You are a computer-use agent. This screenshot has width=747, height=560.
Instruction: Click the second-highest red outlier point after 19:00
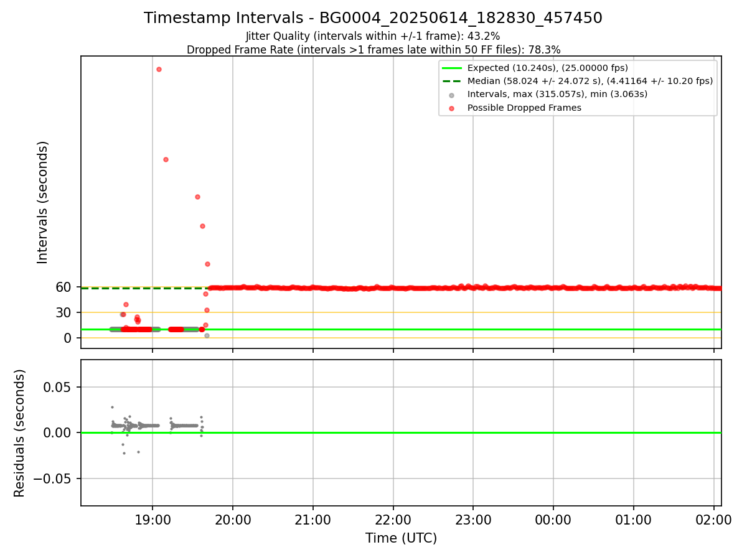(x=166, y=159)
